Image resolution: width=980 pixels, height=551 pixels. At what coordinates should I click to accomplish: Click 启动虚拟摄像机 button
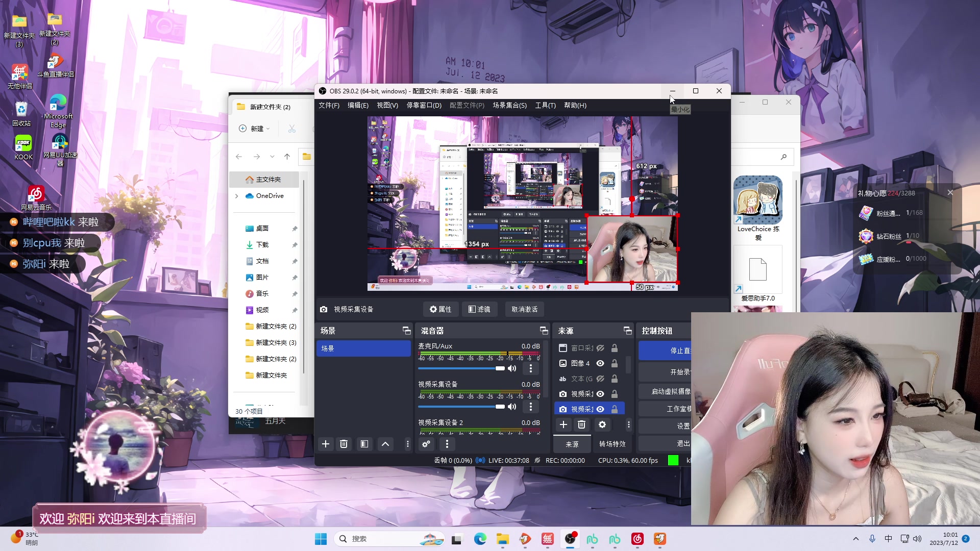click(x=665, y=391)
